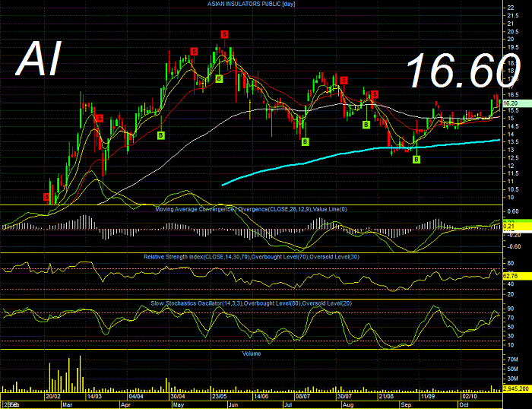Select the Jun month label

[233, 405]
